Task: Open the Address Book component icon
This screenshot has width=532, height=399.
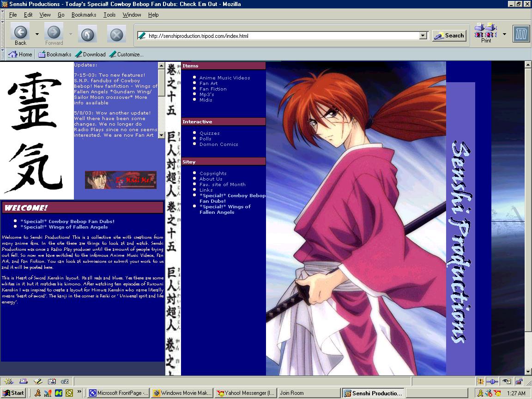Action: pyautogui.click(x=52, y=381)
